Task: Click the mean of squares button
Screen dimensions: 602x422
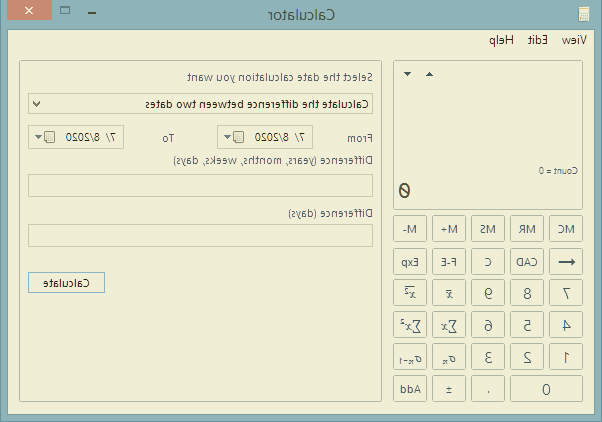Action: tap(411, 294)
